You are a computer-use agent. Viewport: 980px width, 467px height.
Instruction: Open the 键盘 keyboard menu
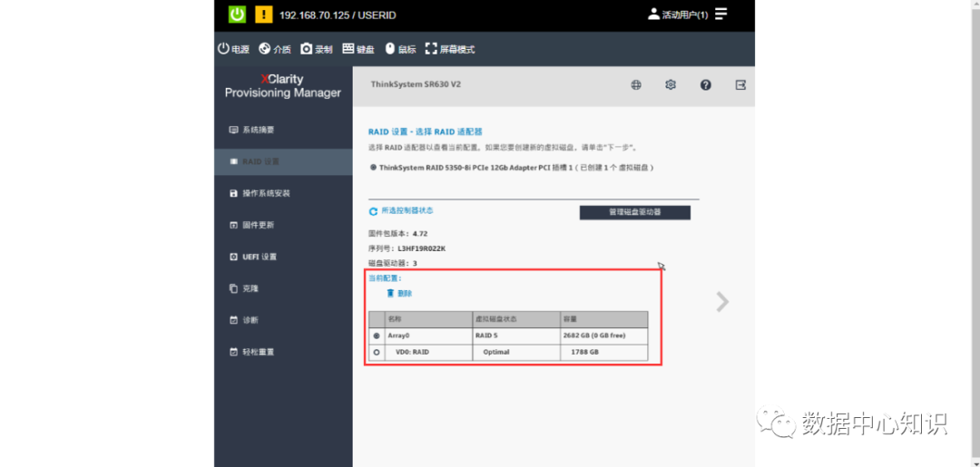pyautogui.click(x=358, y=49)
